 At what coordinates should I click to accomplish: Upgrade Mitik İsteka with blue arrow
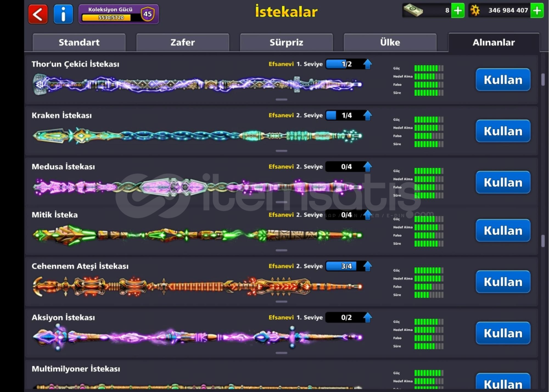pos(367,215)
